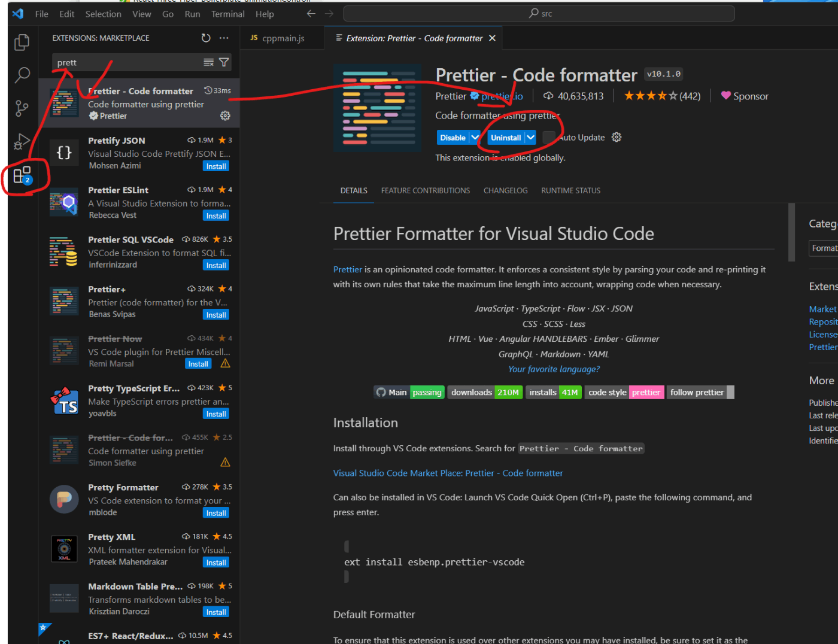
Task: Click the star rating (442)
Action: click(662, 96)
